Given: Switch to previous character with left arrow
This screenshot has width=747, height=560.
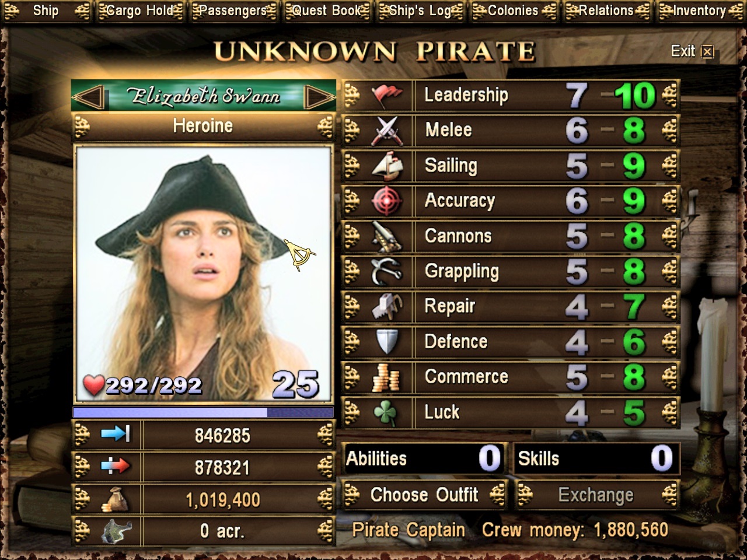Looking at the screenshot, I should click(x=89, y=97).
